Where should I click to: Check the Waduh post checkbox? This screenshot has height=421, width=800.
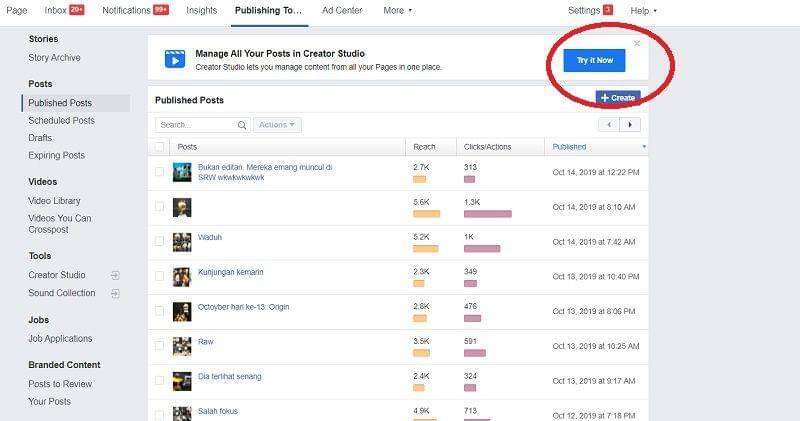(159, 241)
